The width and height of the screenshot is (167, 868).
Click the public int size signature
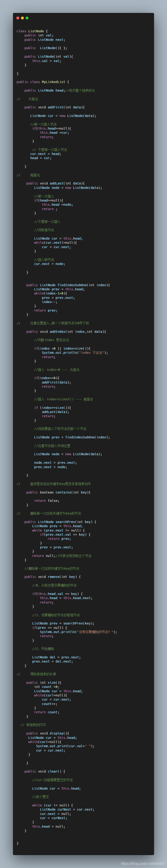(x=44, y=682)
